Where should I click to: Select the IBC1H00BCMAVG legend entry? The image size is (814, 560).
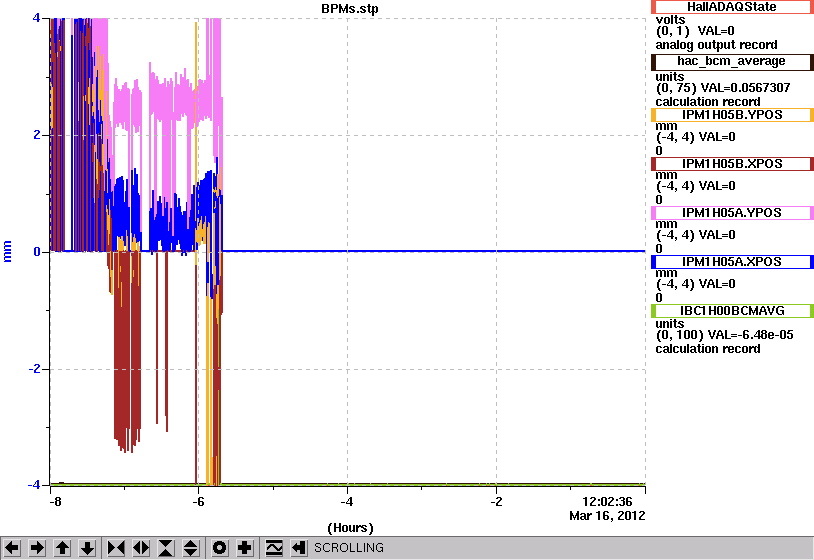[732, 311]
